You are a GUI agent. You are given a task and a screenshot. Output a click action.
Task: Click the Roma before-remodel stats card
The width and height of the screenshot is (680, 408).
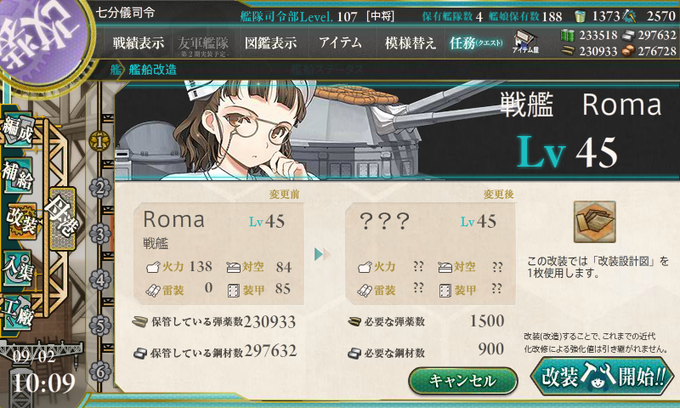pyautogui.click(x=219, y=253)
